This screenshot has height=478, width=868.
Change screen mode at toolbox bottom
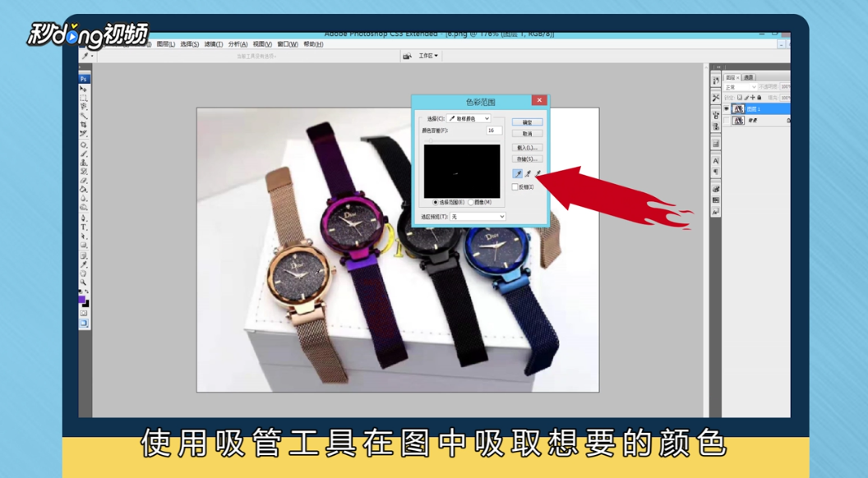click(x=84, y=323)
